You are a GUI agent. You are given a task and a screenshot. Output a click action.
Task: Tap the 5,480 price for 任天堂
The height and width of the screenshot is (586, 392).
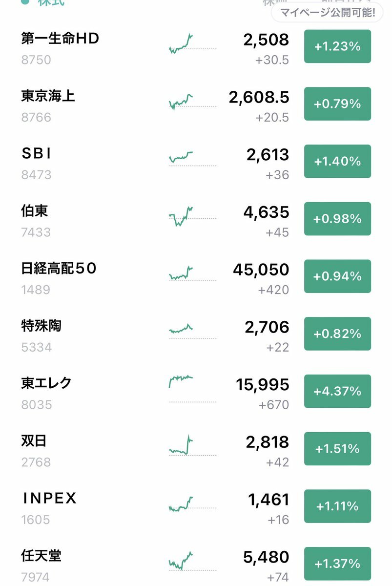coord(267,557)
